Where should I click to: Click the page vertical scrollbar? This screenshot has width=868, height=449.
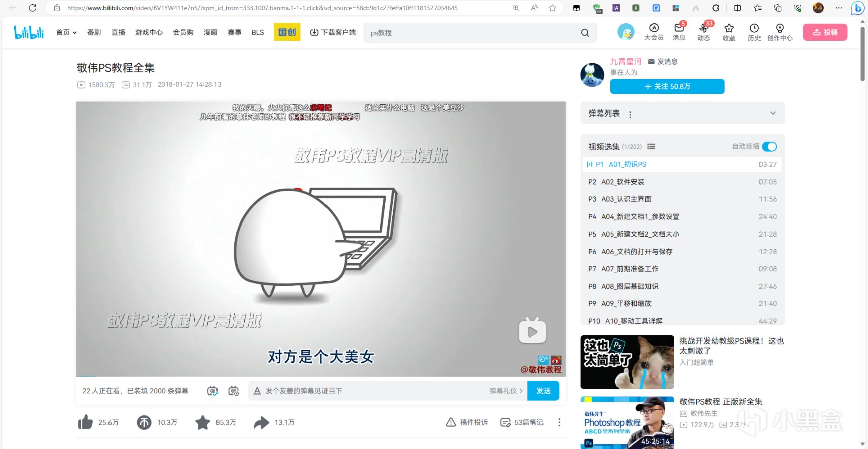(862, 54)
